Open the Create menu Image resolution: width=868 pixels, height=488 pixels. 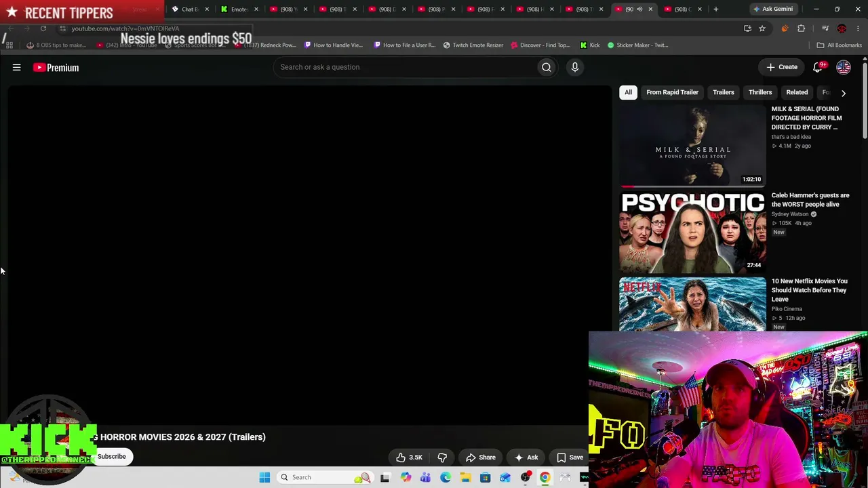click(x=782, y=67)
